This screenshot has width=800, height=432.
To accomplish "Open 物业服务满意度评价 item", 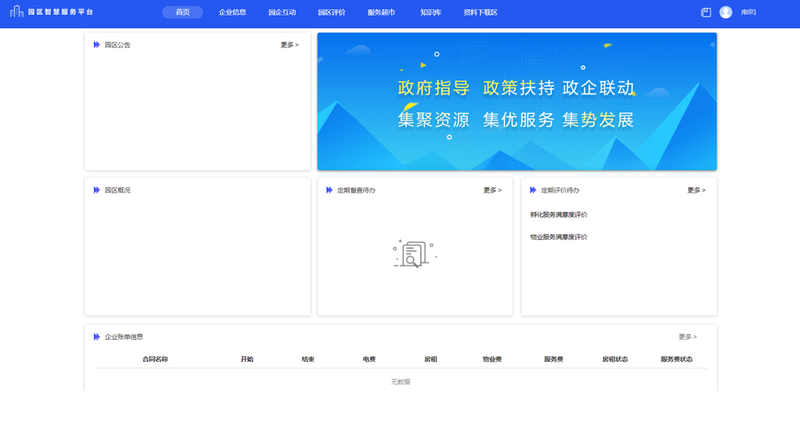I will point(559,237).
